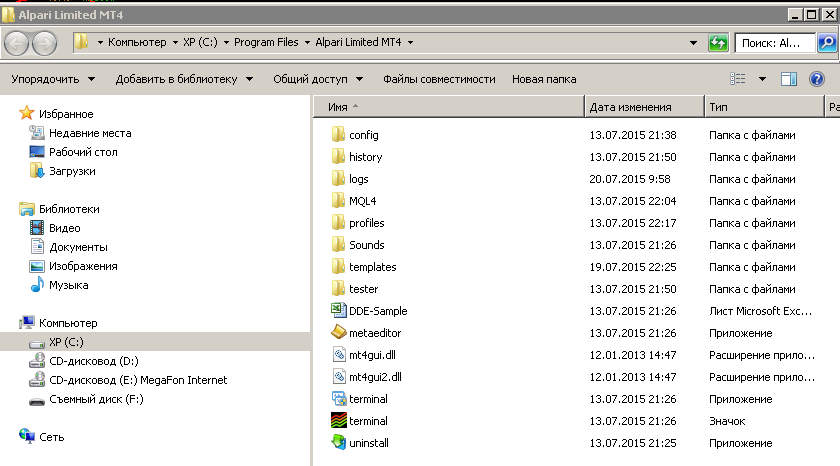Click Новая папка button
The width and height of the screenshot is (840, 466).
click(544, 79)
